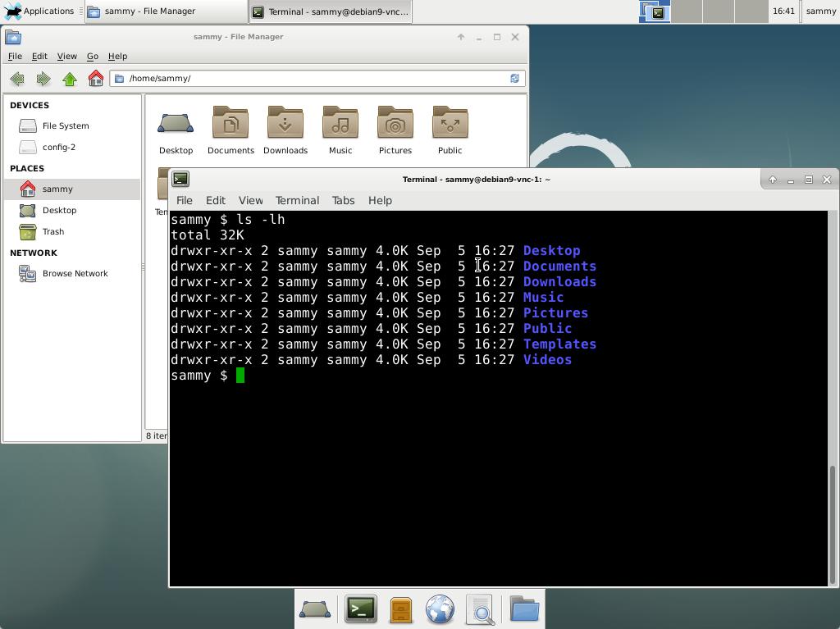Image resolution: width=840 pixels, height=629 pixels.
Task: Navigate to parent folder with up arrow
Action: click(x=70, y=79)
